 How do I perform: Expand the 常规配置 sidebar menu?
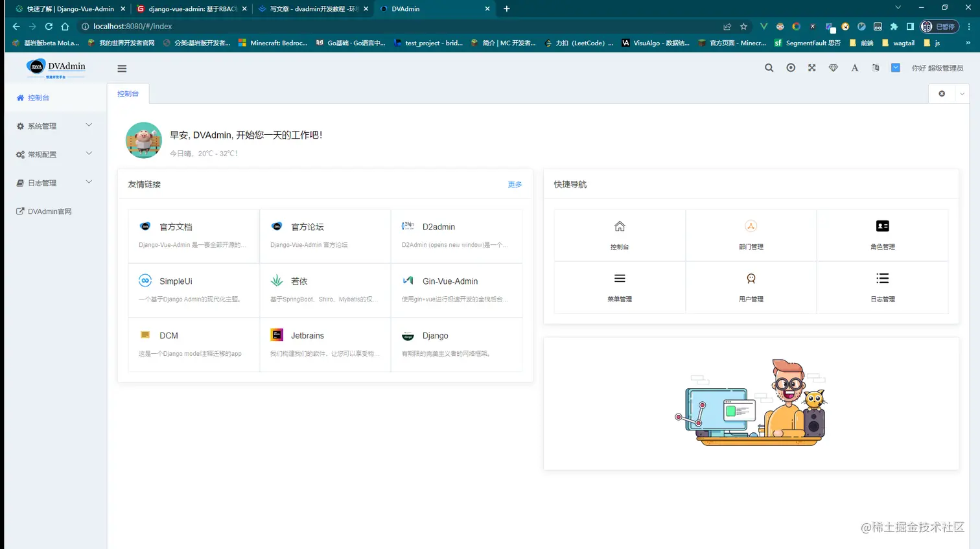(54, 154)
